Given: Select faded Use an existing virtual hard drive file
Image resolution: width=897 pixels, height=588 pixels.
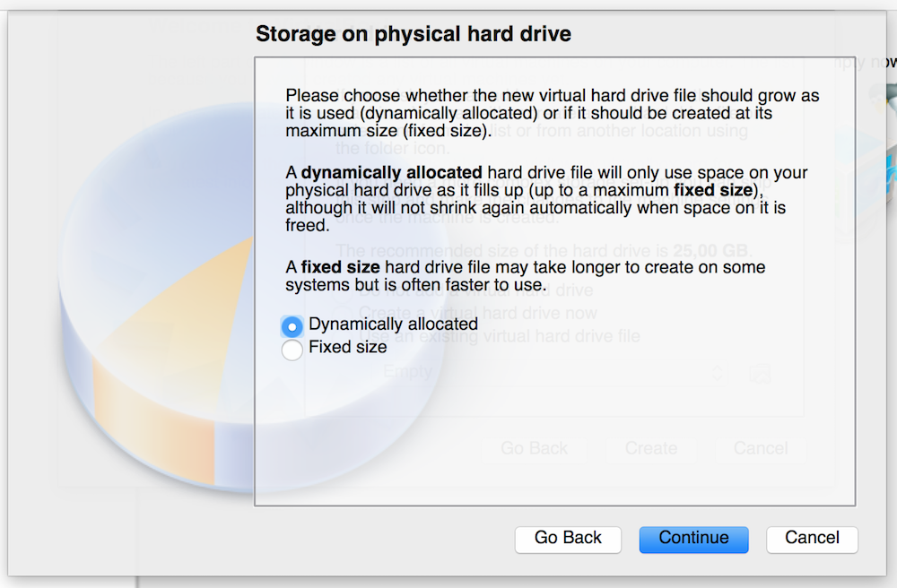Looking at the screenshot, I should coord(499,336).
